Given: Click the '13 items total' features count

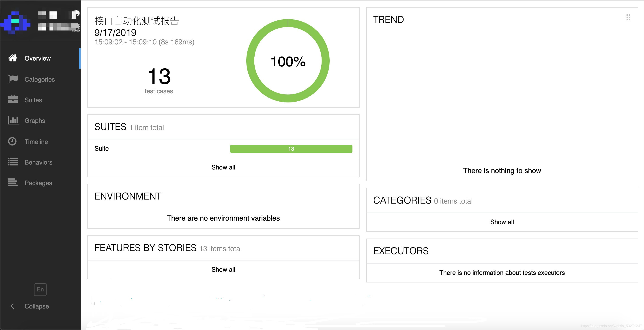Looking at the screenshot, I should (x=221, y=249).
